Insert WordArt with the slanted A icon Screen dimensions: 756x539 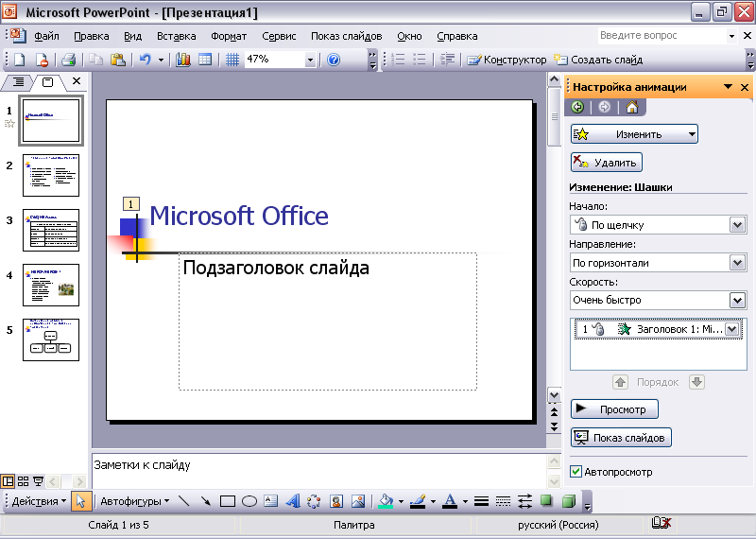click(x=293, y=501)
